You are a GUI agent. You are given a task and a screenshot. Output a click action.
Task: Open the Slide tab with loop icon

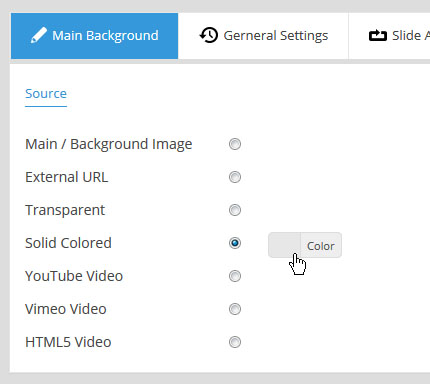coord(389,36)
